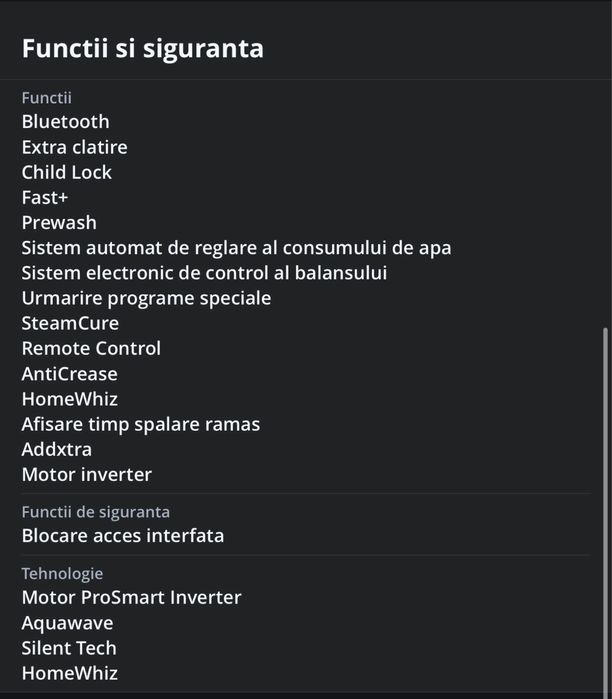Click Sistem automat de reglare al consumului

[236, 247]
